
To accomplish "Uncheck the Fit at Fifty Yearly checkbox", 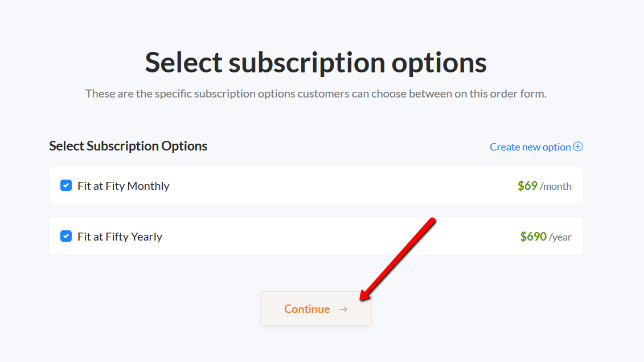I will tap(66, 236).
